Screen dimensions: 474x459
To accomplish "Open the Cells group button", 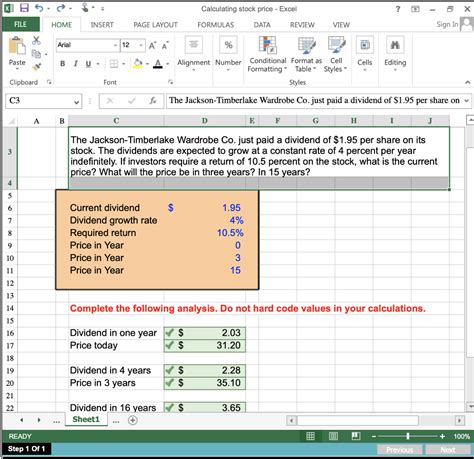I will click(365, 53).
